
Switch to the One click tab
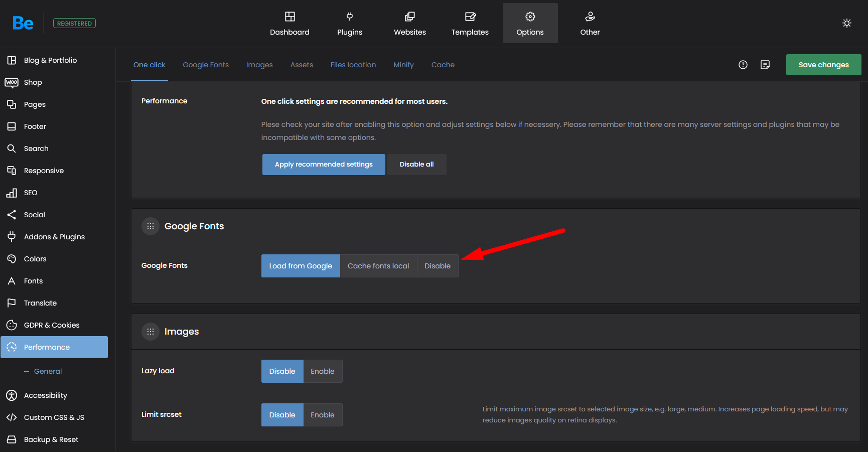pyautogui.click(x=150, y=65)
